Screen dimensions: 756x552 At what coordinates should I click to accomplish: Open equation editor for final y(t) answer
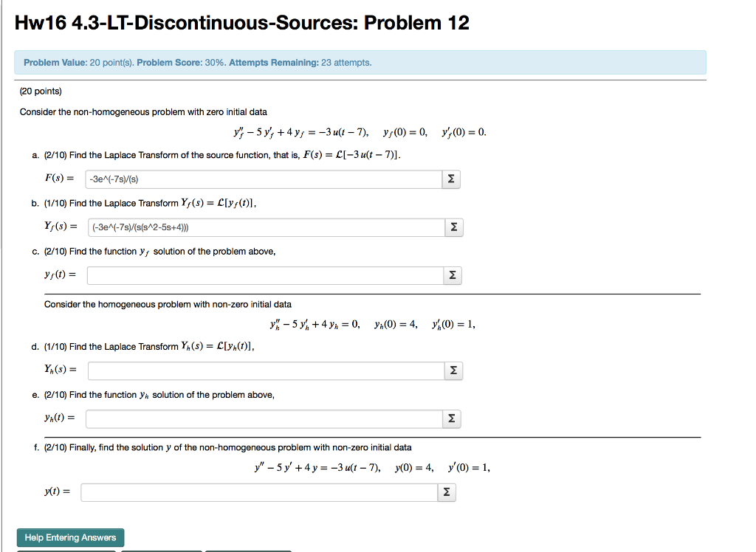pyautogui.click(x=446, y=491)
